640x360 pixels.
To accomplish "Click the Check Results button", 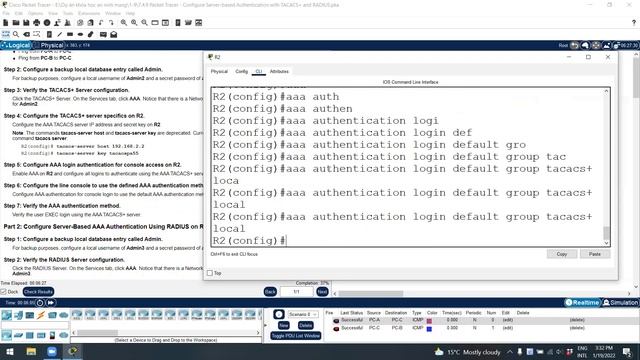I will click(x=38, y=291).
